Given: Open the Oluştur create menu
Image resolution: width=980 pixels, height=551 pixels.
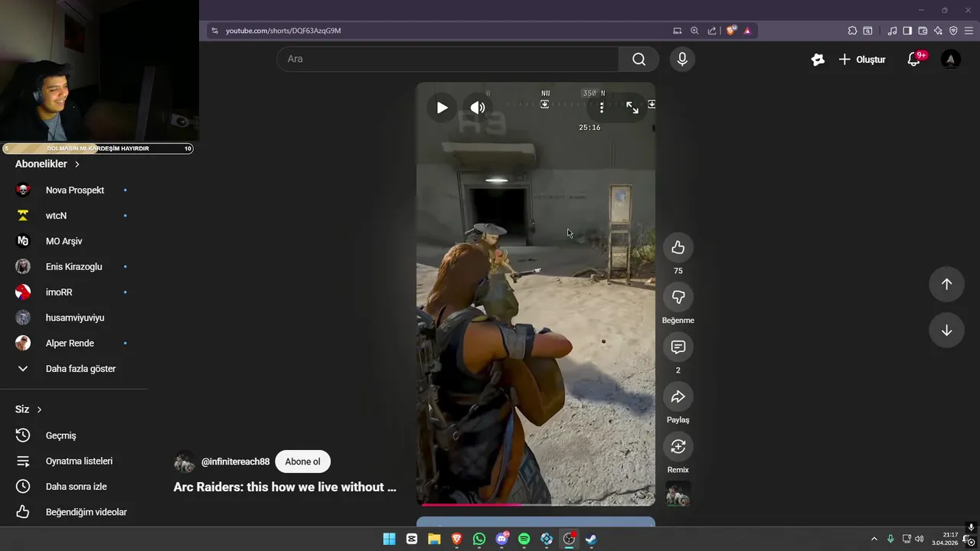Looking at the screenshot, I should pyautogui.click(x=862, y=59).
